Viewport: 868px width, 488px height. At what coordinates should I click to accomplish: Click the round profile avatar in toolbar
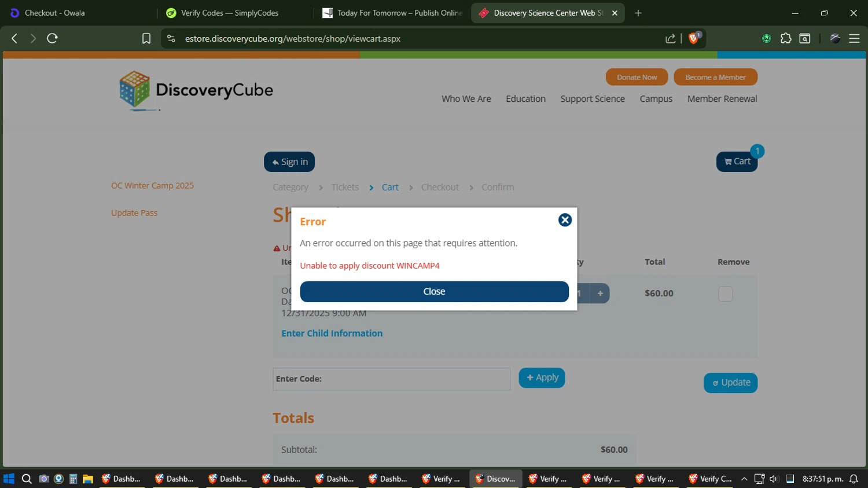(835, 38)
